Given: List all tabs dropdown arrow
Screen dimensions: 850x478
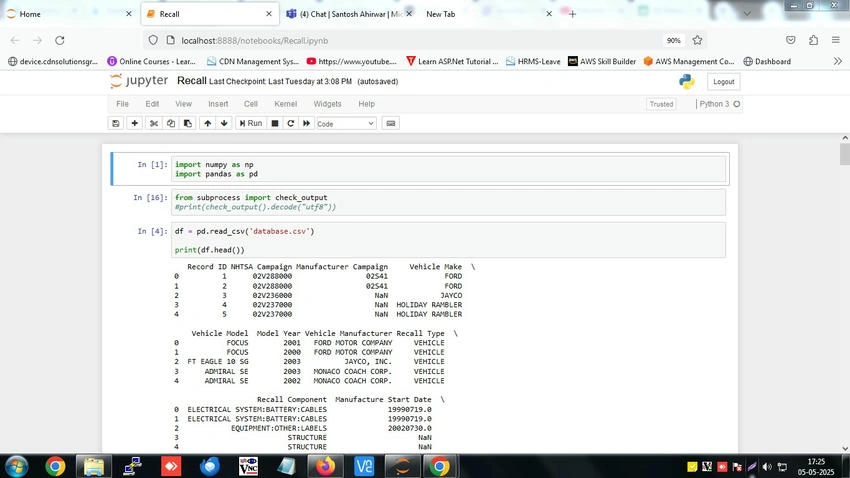Looking at the screenshot, I should [x=747, y=14].
